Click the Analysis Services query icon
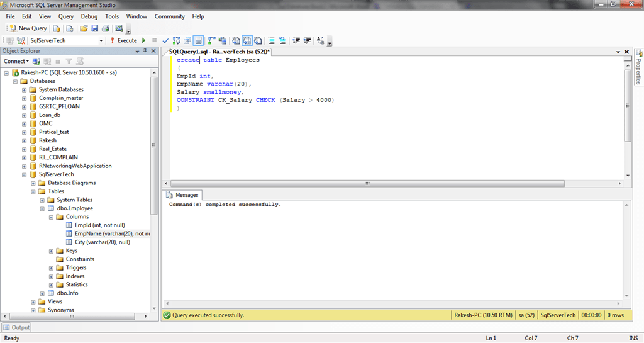Screen dimensions: 644x343 pos(70,28)
